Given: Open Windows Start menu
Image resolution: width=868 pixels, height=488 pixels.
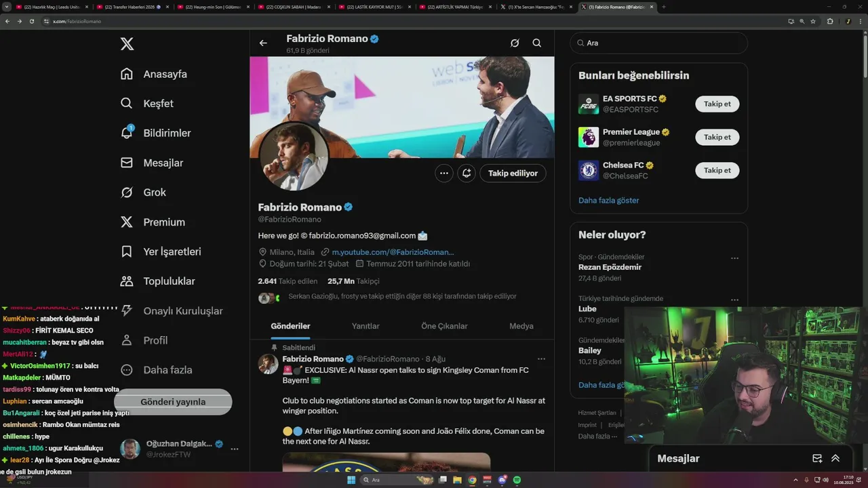Looking at the screenshot, I should coord(351,480).
